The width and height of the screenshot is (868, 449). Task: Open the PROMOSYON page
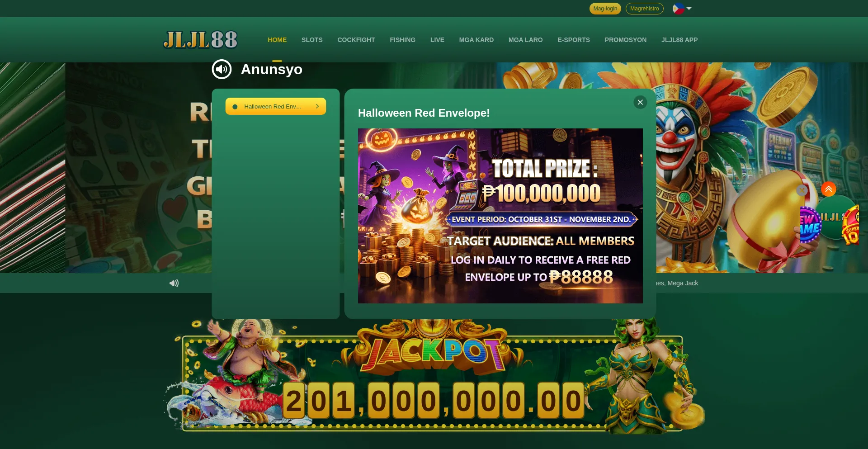click(626, 40)
